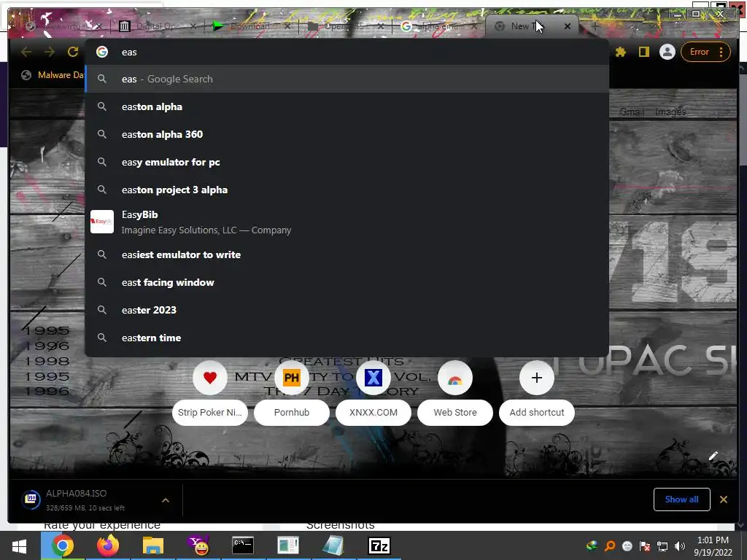Viewport: 747px width, 560px height.
Task: Click the network tray icon
Action: [x=662, y=546]
